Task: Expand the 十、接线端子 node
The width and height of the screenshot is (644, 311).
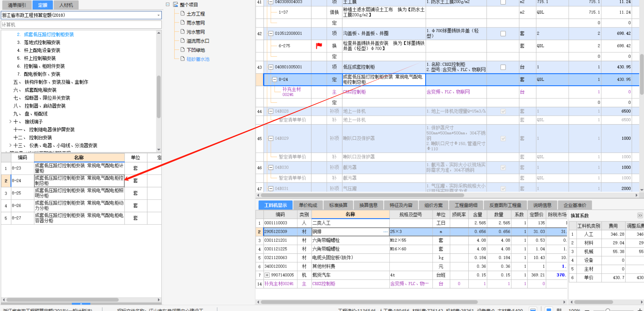Action: click(x=10, y=122)
